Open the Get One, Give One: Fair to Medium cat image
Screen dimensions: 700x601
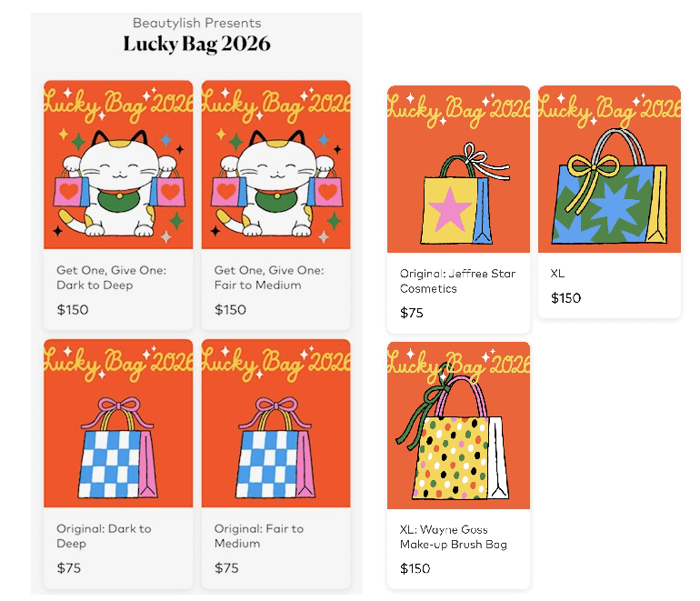coord(275,165)
